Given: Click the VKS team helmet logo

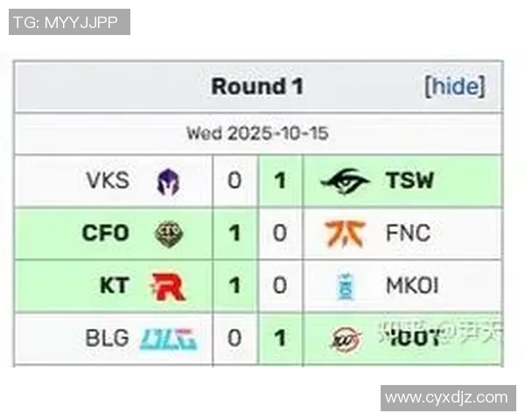Looking at the screenshot, I should (167, 182).
